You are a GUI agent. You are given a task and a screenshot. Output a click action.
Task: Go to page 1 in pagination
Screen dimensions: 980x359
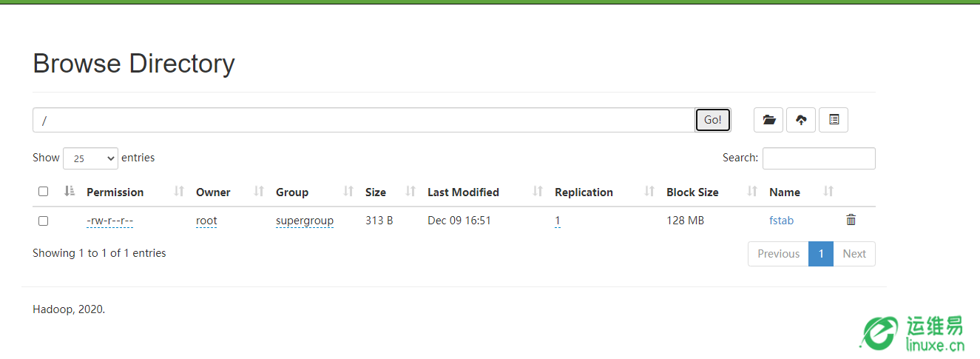821,253
